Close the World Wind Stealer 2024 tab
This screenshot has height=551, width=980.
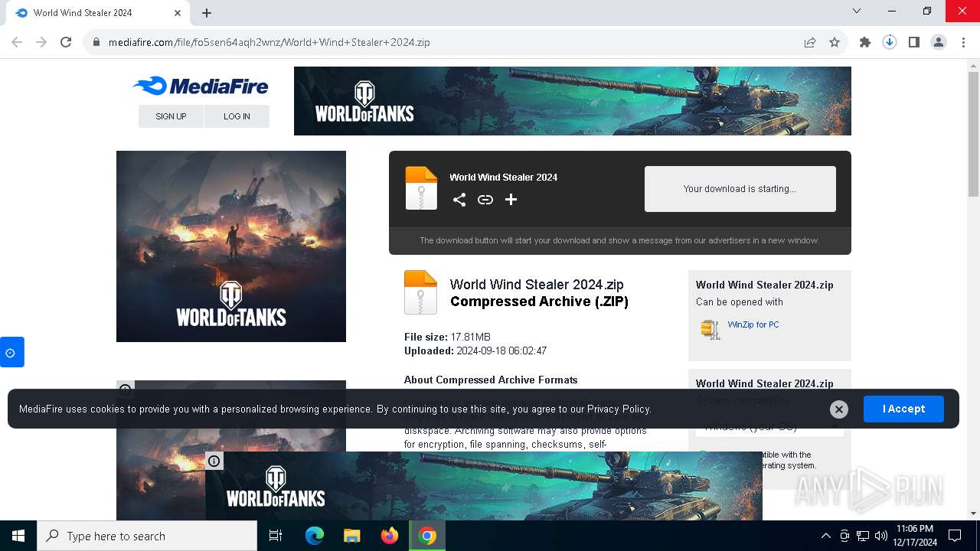coord(178,13)
